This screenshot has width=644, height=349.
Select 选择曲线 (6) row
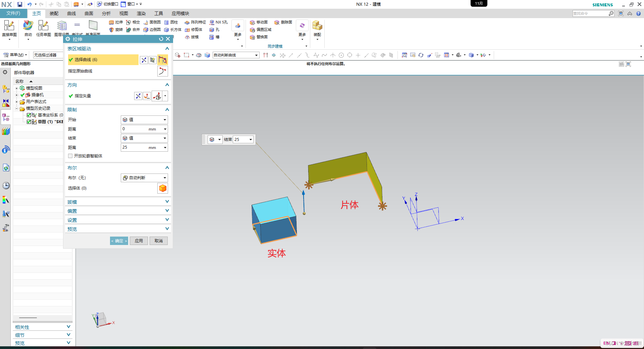(103, 60)
